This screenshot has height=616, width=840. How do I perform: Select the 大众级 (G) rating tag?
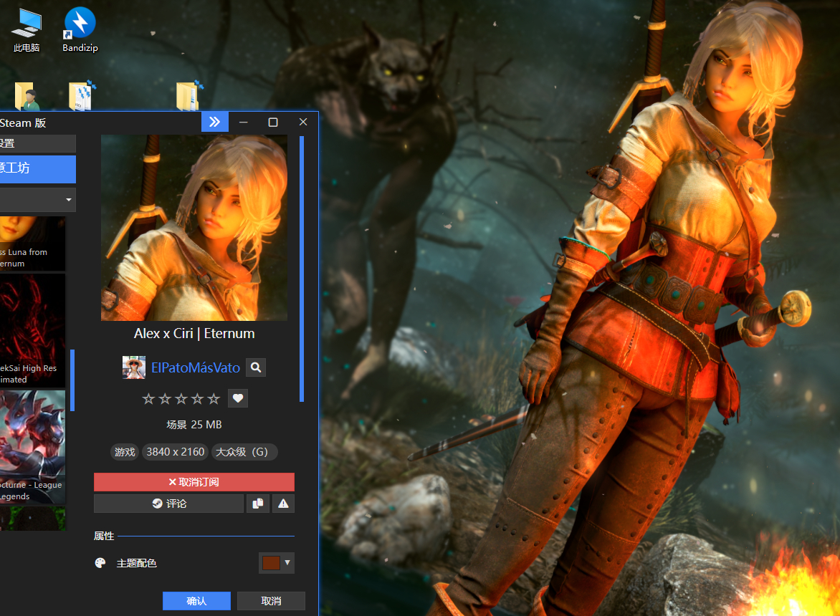tap(244, 452)
